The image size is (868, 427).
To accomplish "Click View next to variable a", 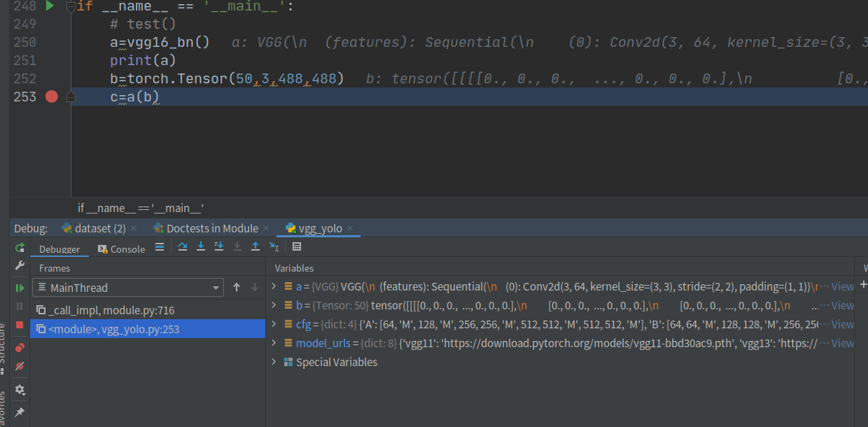I will point(843,286).
